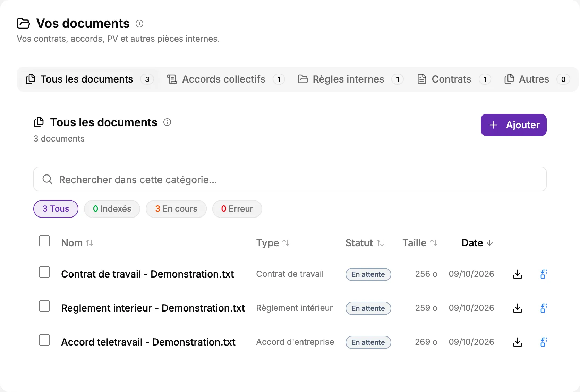Sort the table by Nom column
Image resolution: width=580 pixels, height=392 pixels.
(77, 243)
